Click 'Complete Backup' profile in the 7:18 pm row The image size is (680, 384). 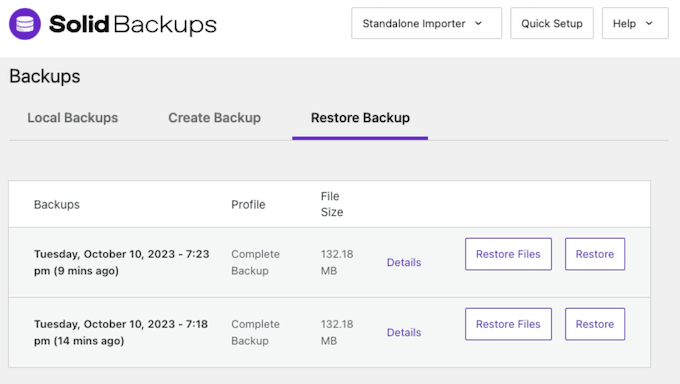pos(255,332)
